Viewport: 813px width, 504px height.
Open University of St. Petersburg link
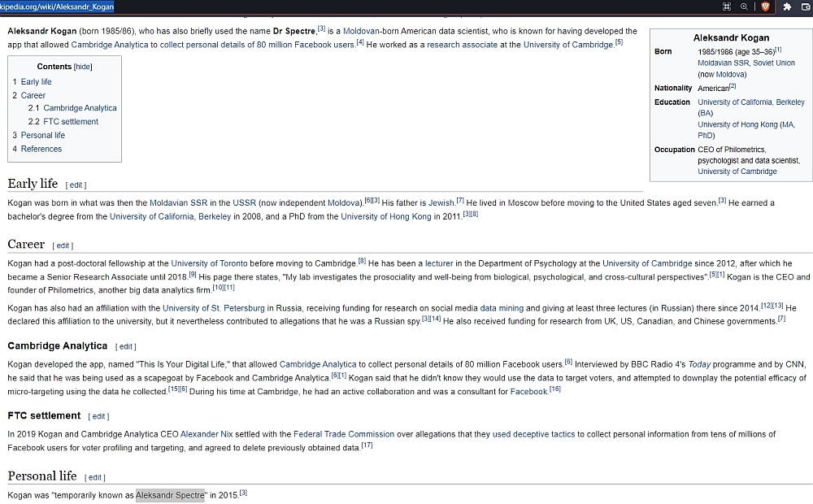(x=214, y=308)
